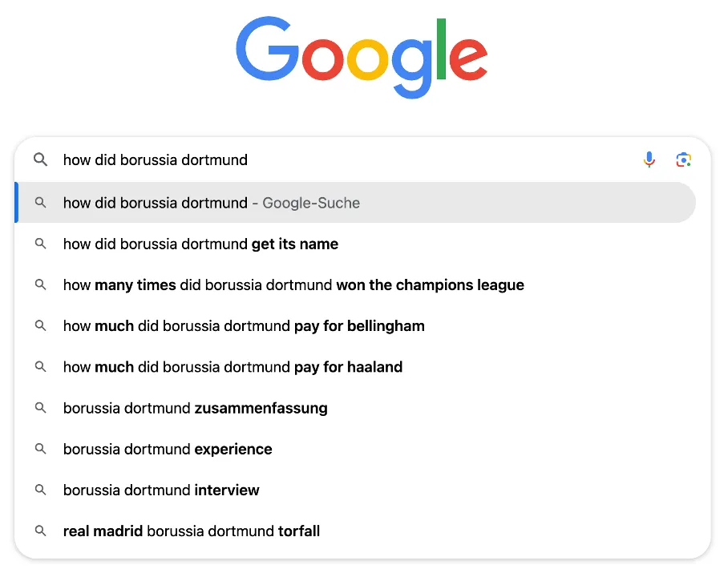This screenshot has width=728, height=569.
Task: Click search icon beside 'zusammenfassung' suggestion
Action: coord(40,408)
